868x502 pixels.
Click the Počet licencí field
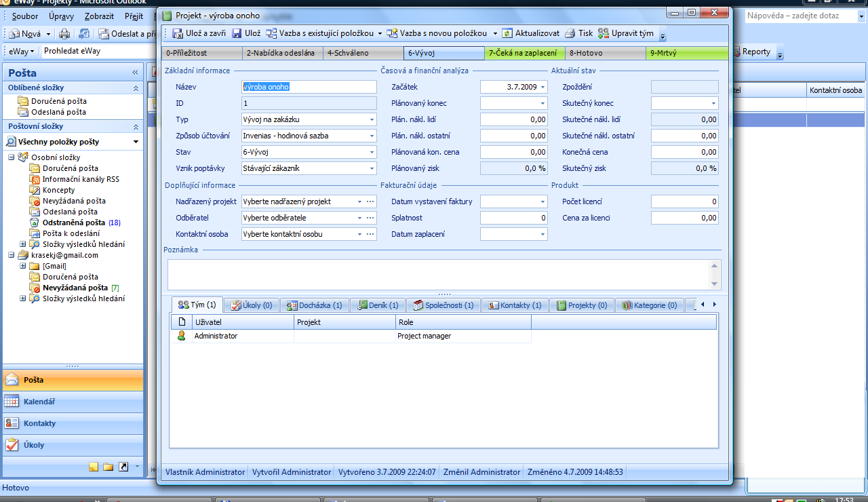685,201
